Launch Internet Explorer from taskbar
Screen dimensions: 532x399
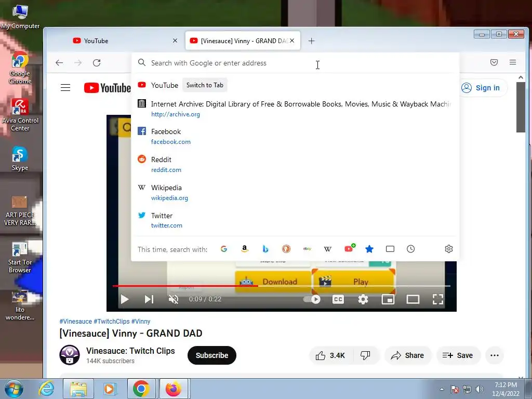click(x=46, y=389)
